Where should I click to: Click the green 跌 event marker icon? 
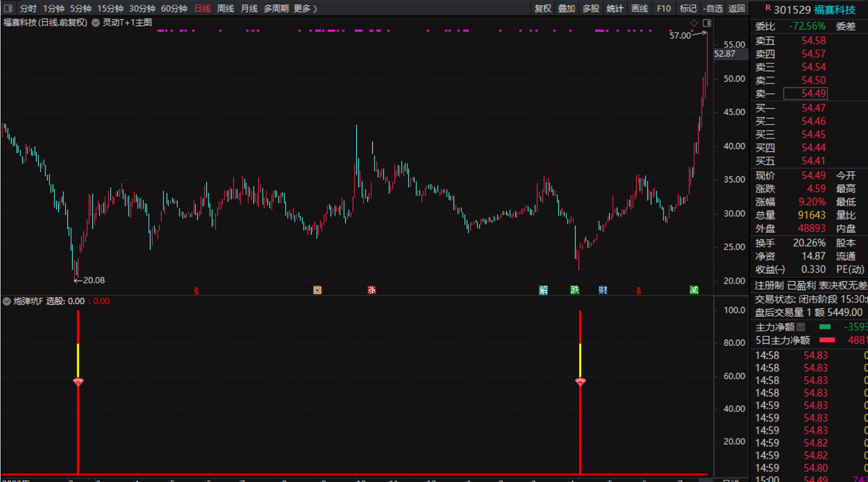(x=575, y=290)
